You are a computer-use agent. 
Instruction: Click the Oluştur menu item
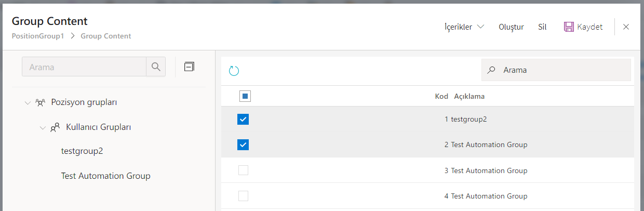(x=511, y=27)
